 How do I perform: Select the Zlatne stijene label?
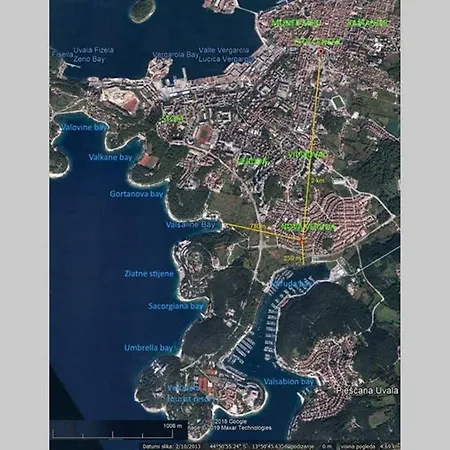[149, 274]
